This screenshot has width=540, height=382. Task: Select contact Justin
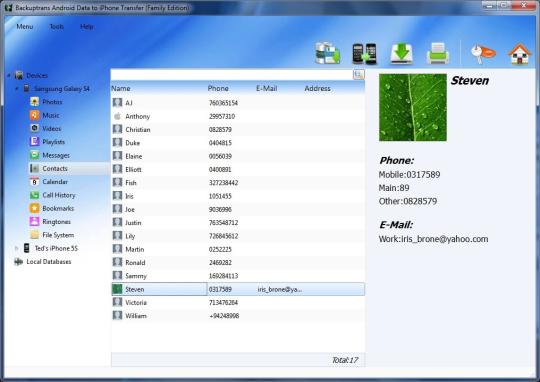(238, 223)
